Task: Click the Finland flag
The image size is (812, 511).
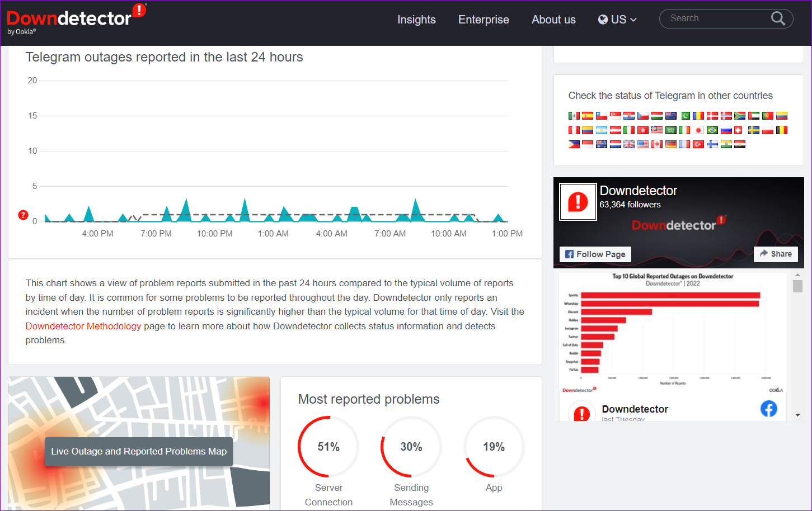Action: (712, 144)
